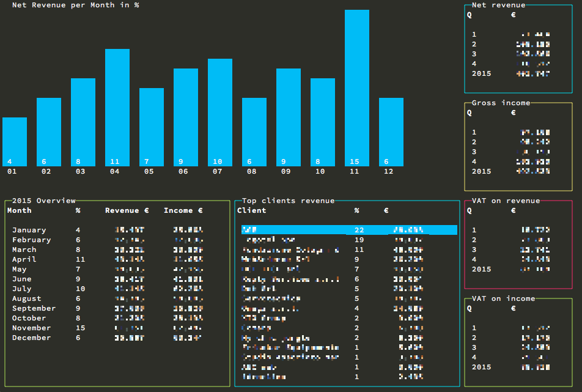
Task: Click the 'Income €' column header
Action: pyautogui.click(x=183, y=210)
